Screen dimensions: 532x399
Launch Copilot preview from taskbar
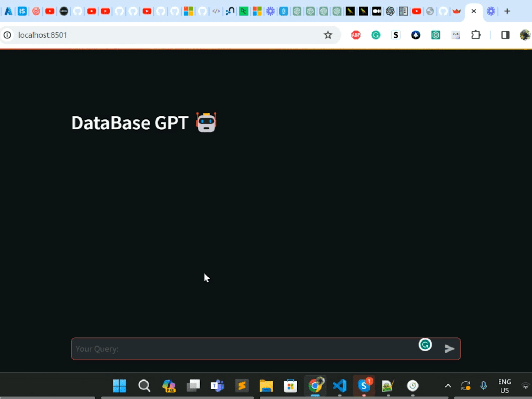tap(169, 386)
